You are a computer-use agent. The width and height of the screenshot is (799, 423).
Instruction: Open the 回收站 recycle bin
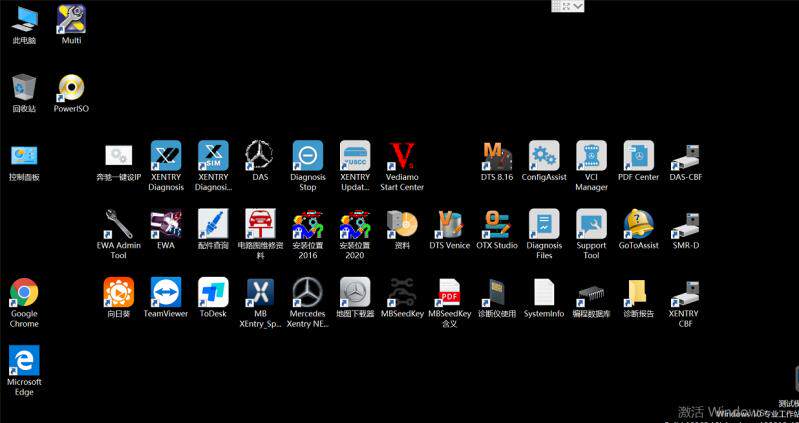click(24, 88)
